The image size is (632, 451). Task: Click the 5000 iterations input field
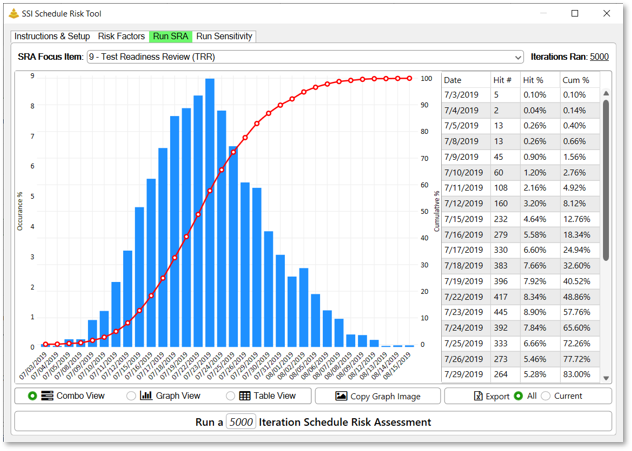tap(241, 422)
